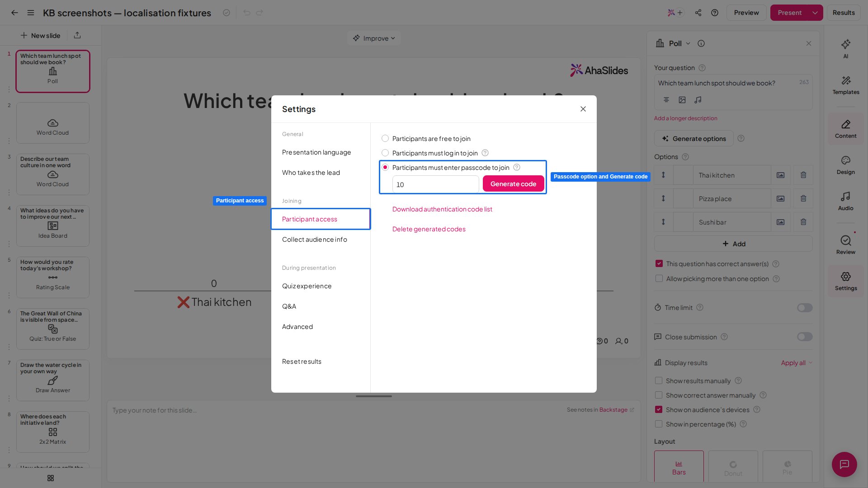Uncheck 'This question has correct answer(s)'
The width and height of the screenshot is (868, 488).
(659, 263)
